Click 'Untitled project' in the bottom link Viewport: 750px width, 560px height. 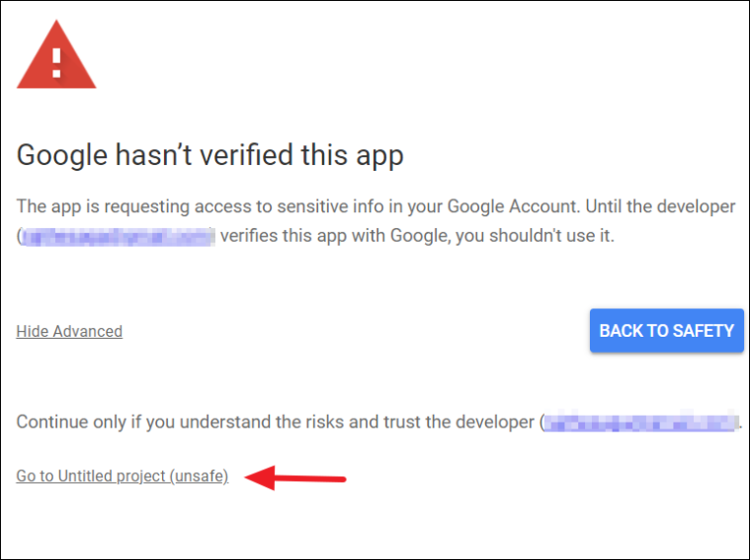click(112, 476)
